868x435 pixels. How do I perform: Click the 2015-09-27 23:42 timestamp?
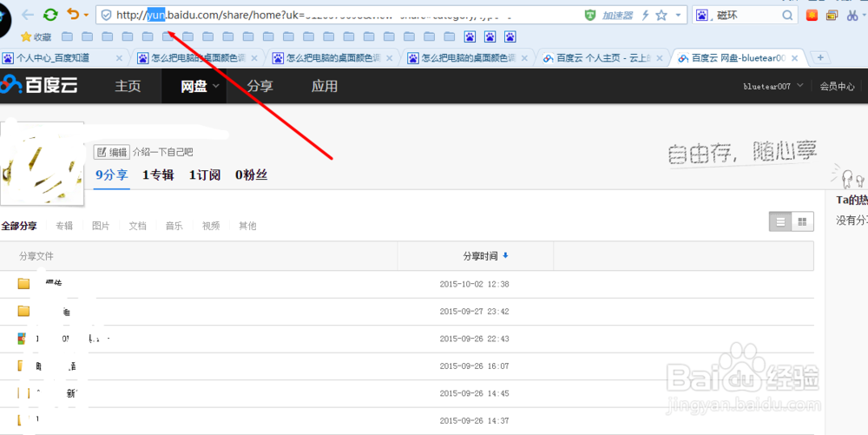point(475,311)
